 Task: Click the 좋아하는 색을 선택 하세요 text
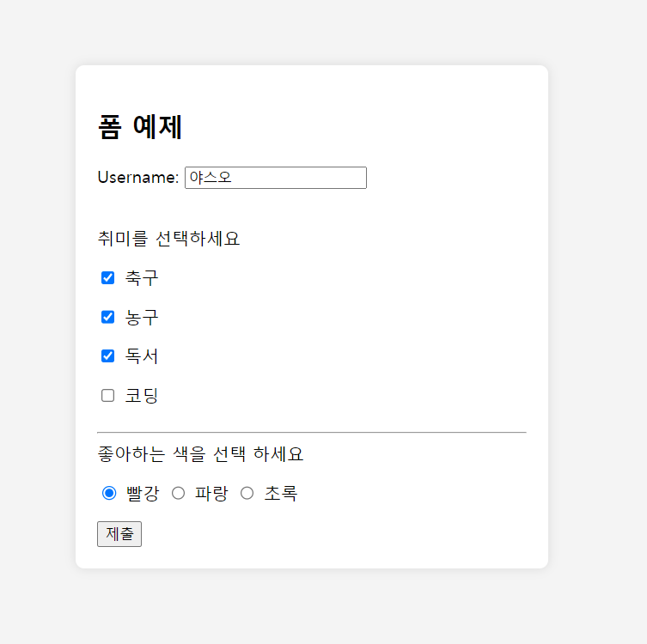pos(200,454)
